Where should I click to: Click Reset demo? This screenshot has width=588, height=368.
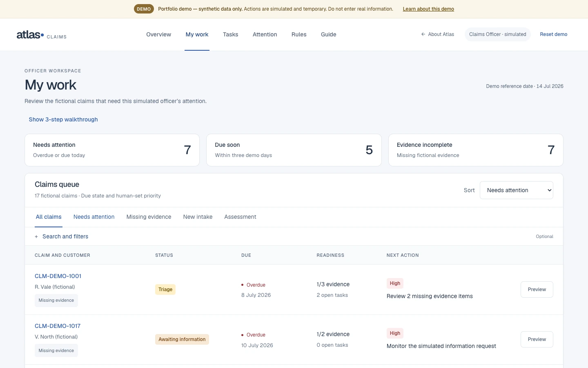click(554, 34)
